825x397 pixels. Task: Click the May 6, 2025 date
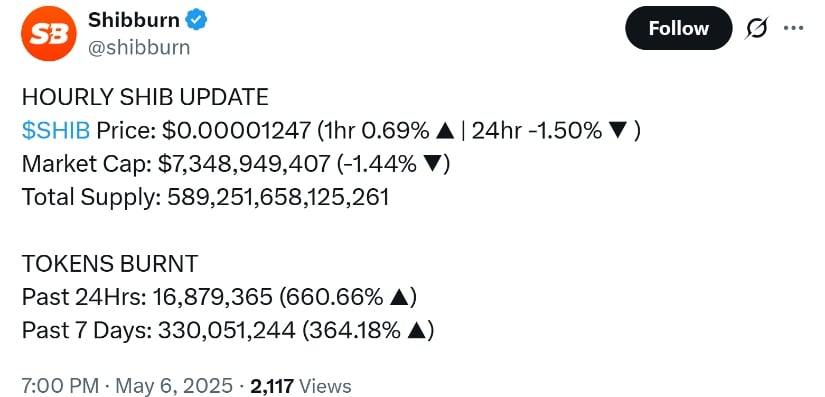click(x=174, y=386)
